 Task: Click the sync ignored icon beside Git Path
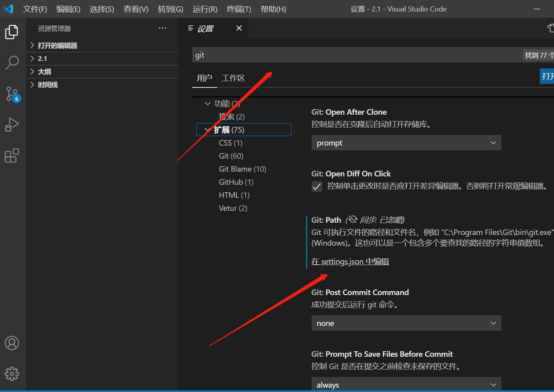tap(352, 219)
